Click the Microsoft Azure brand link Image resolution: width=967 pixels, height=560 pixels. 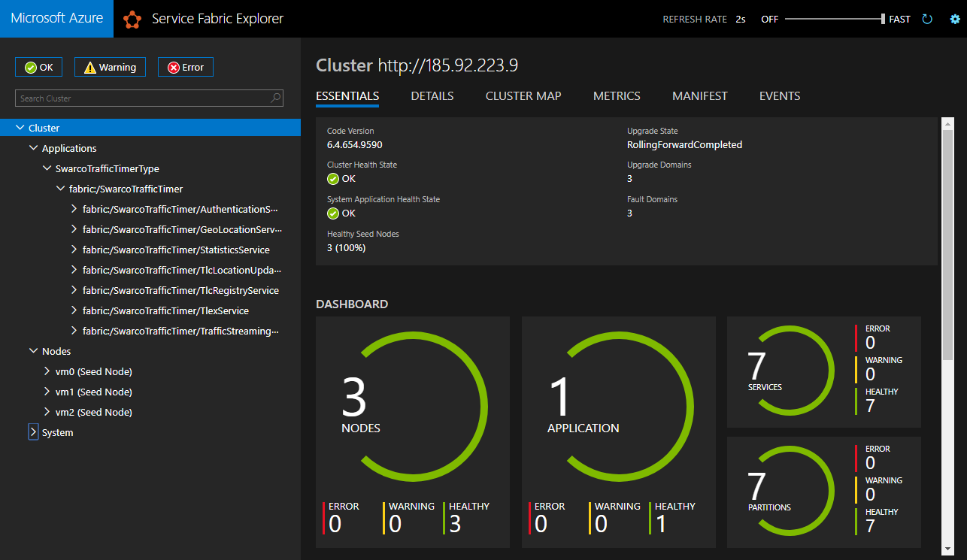pos(57,19)
